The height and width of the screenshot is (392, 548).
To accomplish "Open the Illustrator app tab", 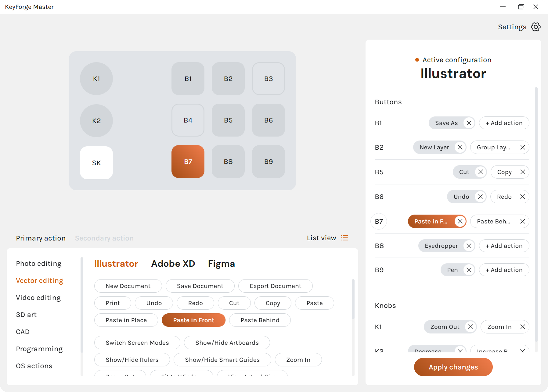I will click(116, 264).
